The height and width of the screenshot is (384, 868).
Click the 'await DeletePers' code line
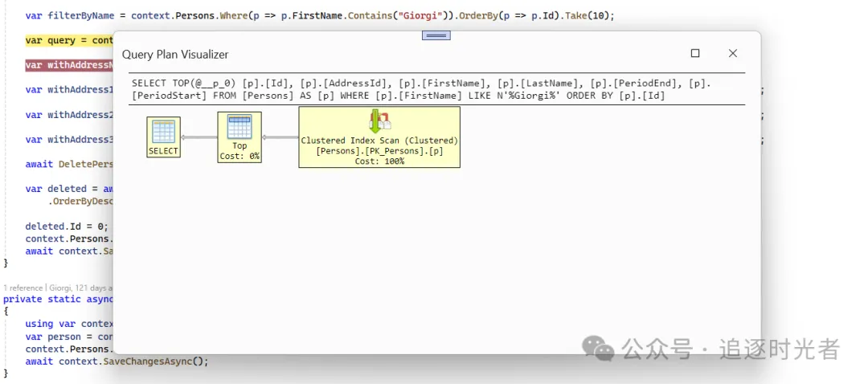point(69,164)
